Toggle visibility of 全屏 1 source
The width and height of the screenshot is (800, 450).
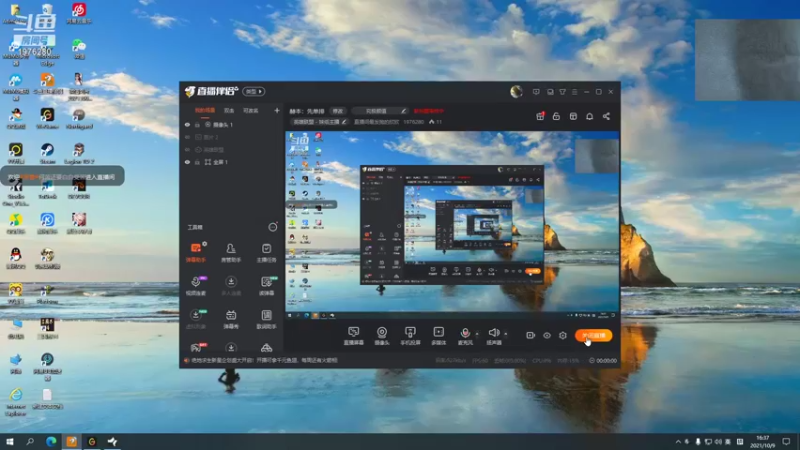187,162
